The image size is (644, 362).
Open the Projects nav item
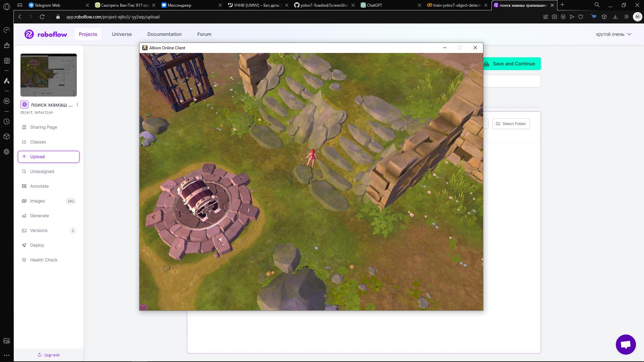[x=88, y=34]
